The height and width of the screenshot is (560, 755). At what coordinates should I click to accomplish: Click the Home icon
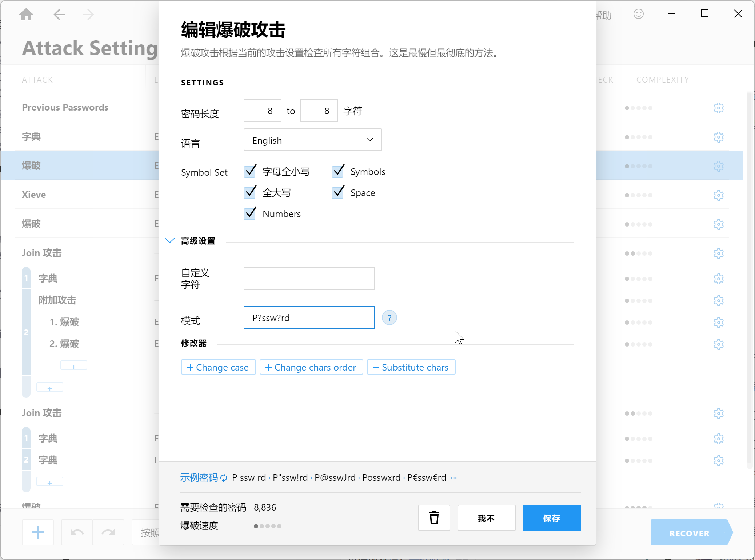(x=26, y=15)
